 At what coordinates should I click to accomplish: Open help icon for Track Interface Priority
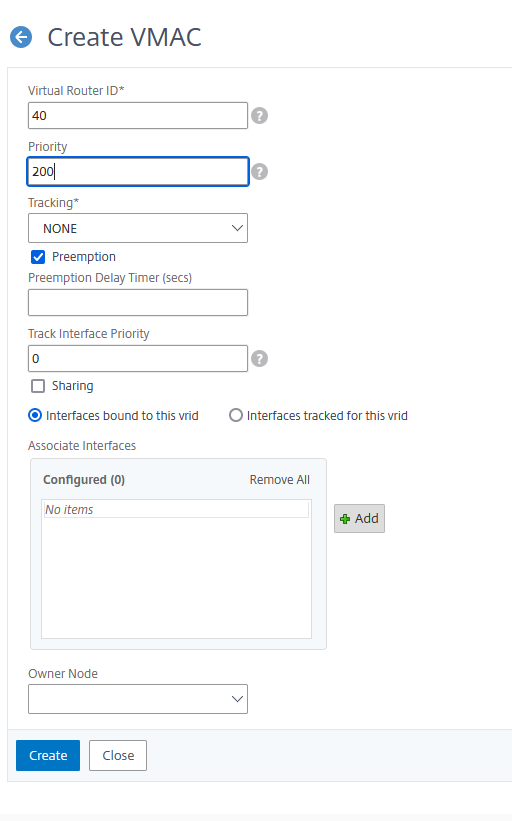[x=259, y=358]
